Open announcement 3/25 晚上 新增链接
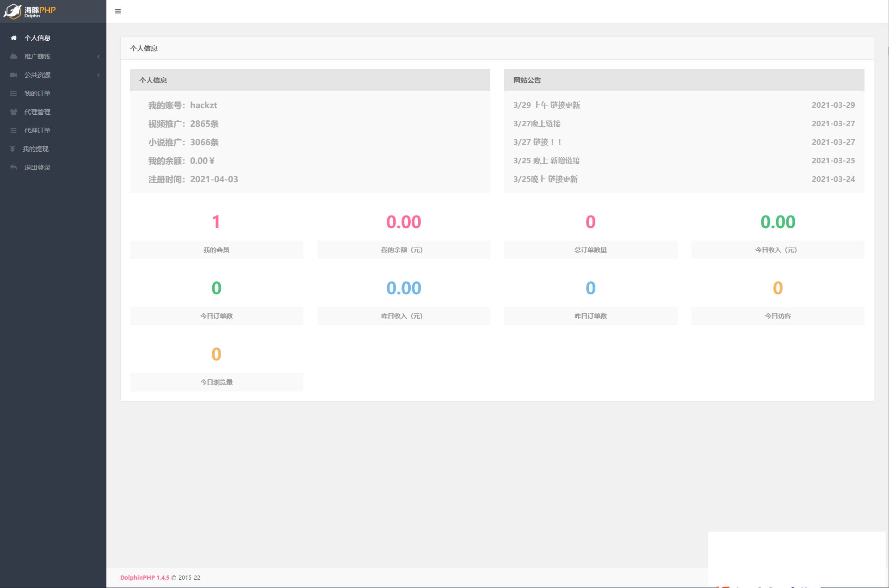The height and width of the screenshot is (588, 889). coord(546,161)
